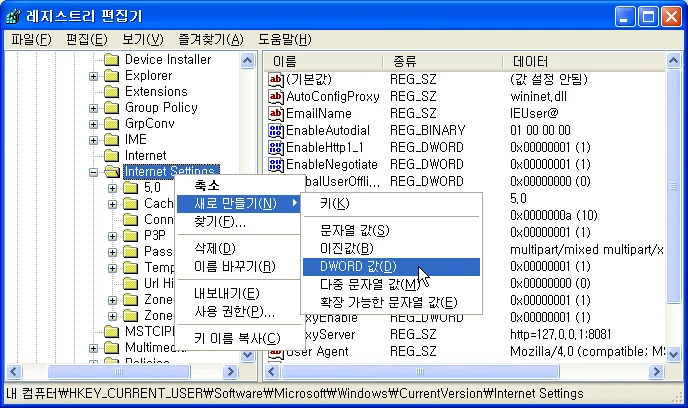Create a new 키(K) from submenu
Image resolution: width=688 pixels, height=408 pixels.
[391, 204]
